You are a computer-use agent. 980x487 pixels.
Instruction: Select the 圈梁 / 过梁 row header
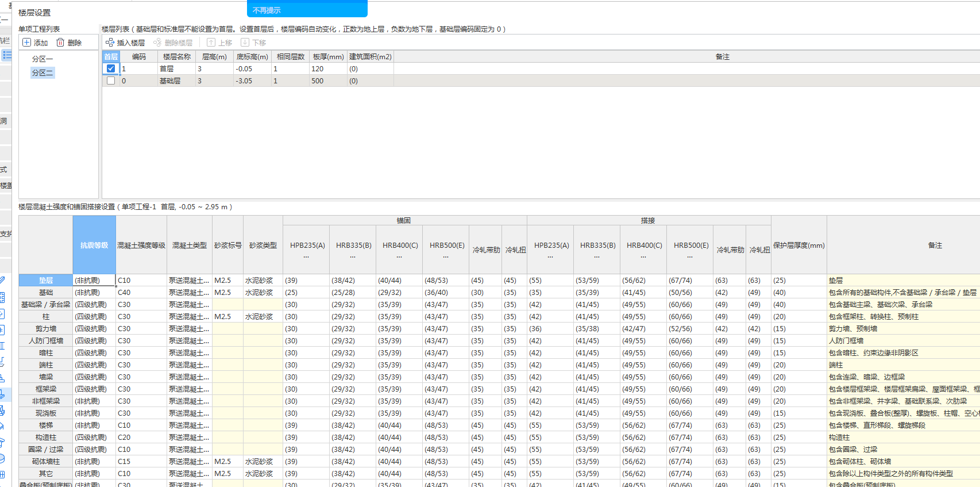46,450
